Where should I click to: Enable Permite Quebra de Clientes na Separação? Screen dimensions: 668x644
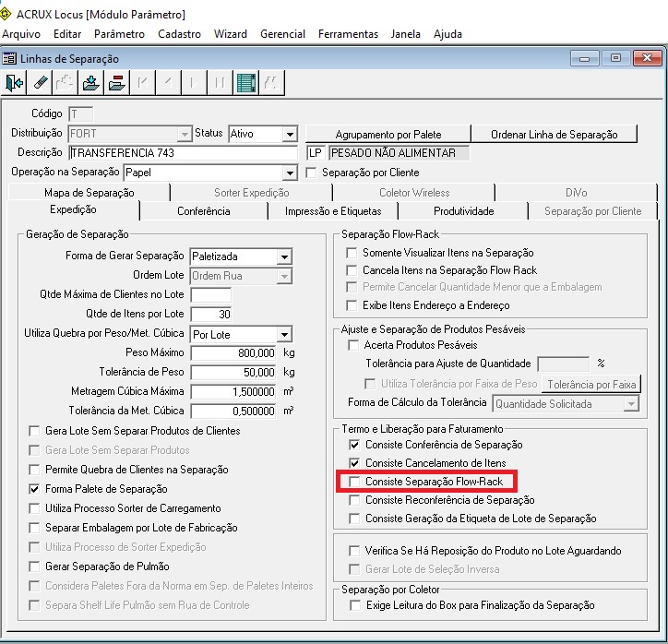click(34, 470)
